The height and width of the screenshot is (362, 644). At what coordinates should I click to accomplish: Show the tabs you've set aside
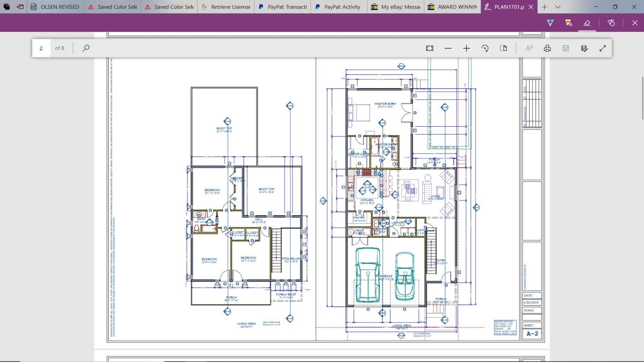click(x=7, y=7)
